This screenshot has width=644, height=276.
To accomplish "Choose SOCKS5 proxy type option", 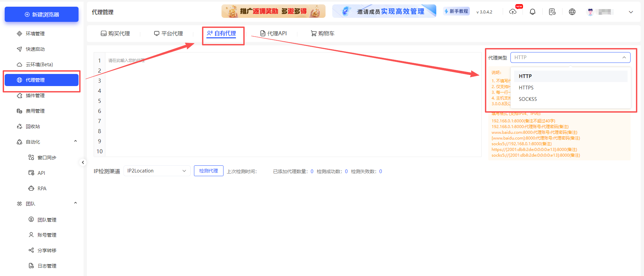I will pyautogui.click(x=528, y=99).
